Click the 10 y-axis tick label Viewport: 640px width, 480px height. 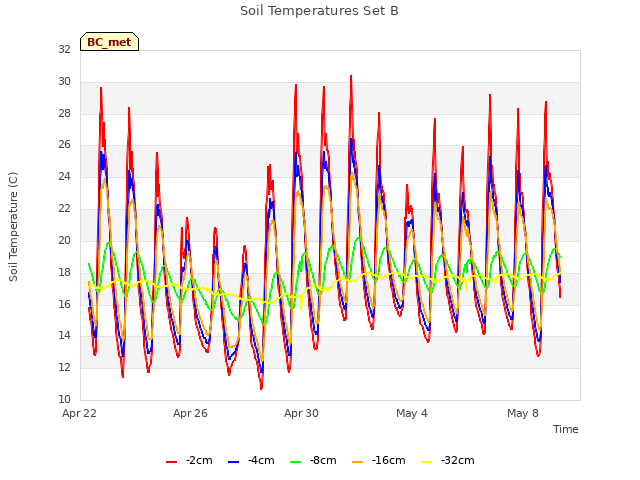pos(64,399)
